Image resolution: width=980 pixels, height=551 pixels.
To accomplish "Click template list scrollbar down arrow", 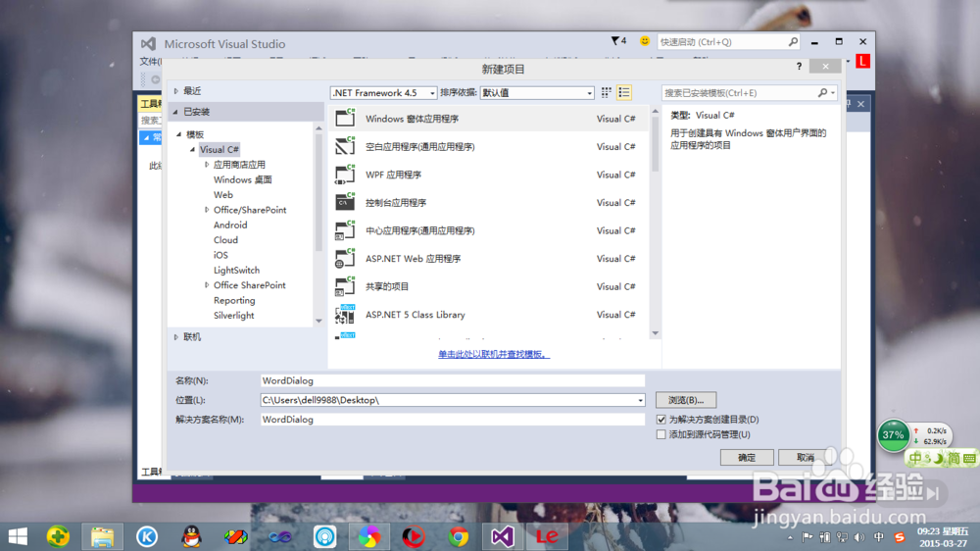I will click(655, 333).
